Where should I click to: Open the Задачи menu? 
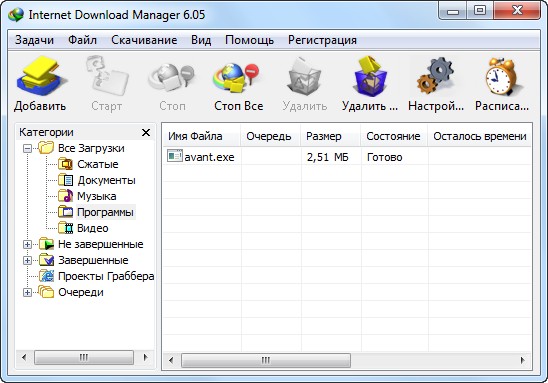pos(34,40)
